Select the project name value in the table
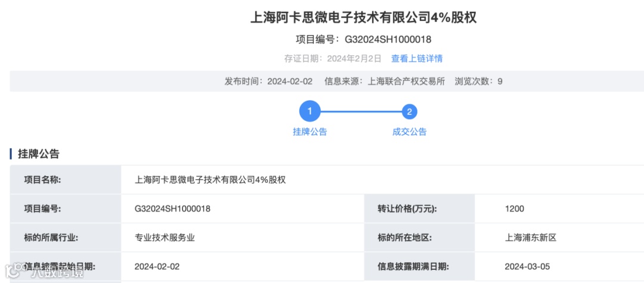The height and width of the screenshot is (283, 644). [210, 180]
